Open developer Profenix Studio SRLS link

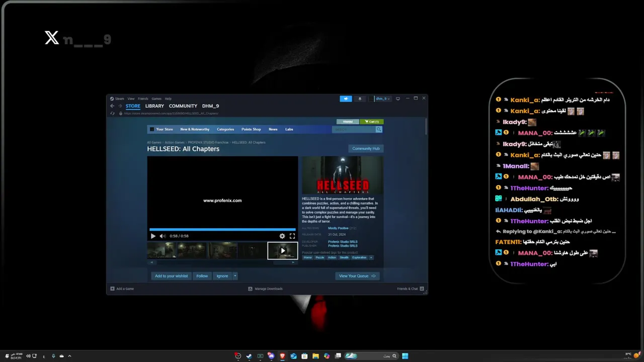click(x=343, y=242)
